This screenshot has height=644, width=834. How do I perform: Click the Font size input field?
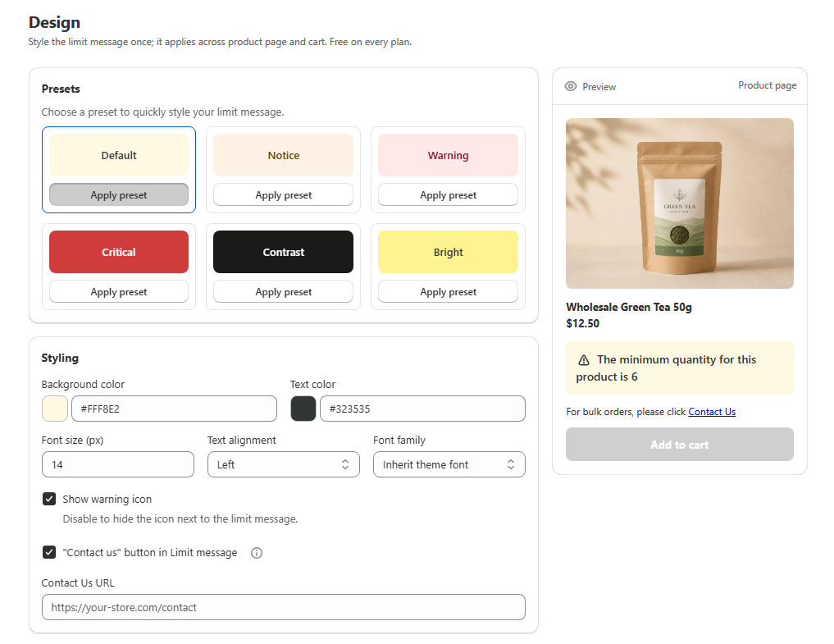pos(117,464)
